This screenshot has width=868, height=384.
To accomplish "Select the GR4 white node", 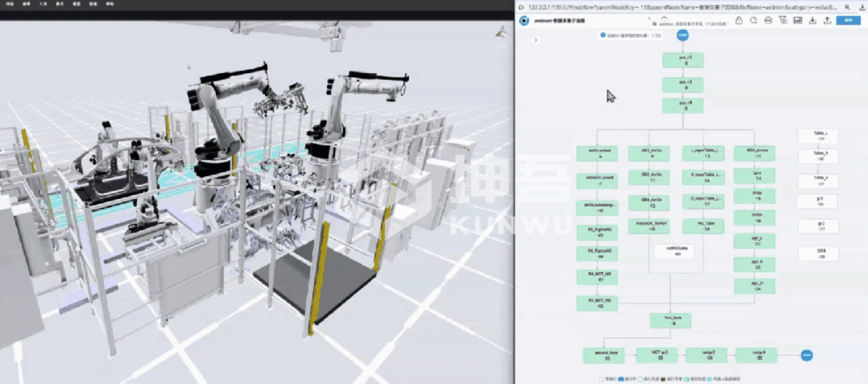I will tap(818, 253).
